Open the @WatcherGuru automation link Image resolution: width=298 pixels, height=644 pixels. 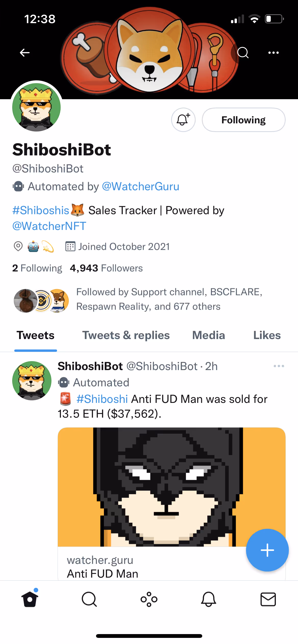(x=141, y=186)
